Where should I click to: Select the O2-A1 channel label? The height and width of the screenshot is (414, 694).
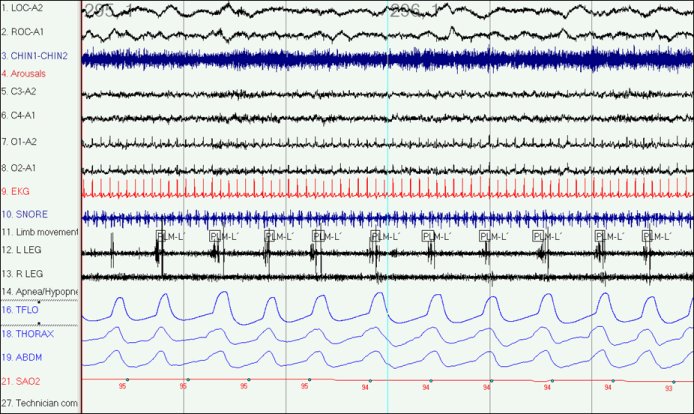[21, 167]
